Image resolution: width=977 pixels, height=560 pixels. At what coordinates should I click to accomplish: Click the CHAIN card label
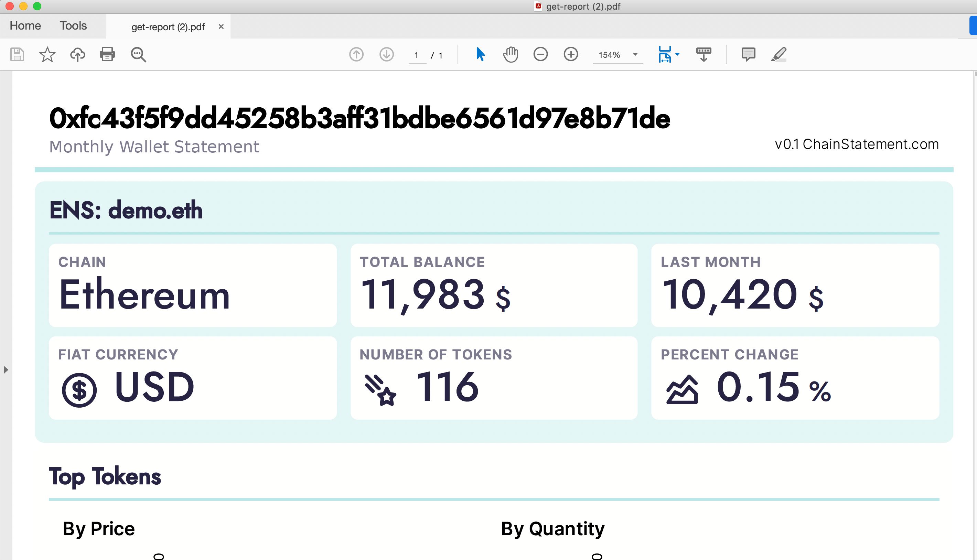click(x=82, y=262)
